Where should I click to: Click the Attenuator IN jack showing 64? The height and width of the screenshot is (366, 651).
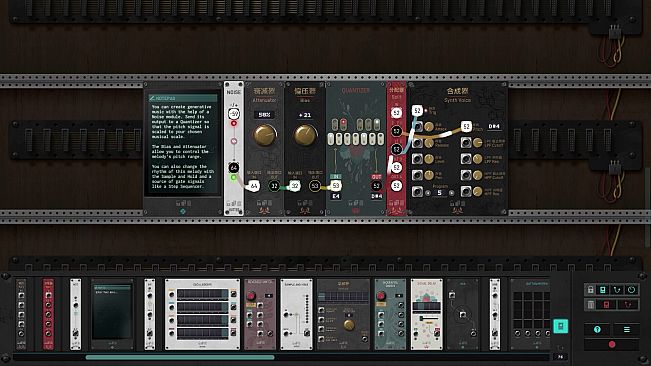point(254,186)
